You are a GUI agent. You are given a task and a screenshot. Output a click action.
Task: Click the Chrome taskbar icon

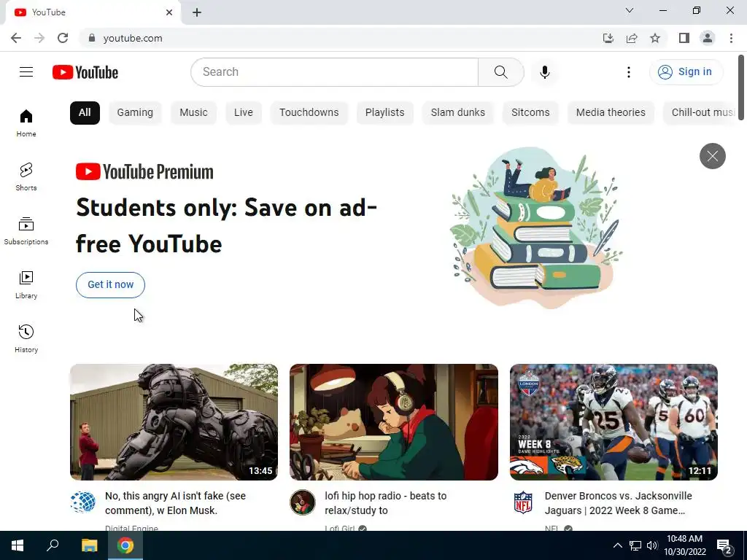pos(125,545)
